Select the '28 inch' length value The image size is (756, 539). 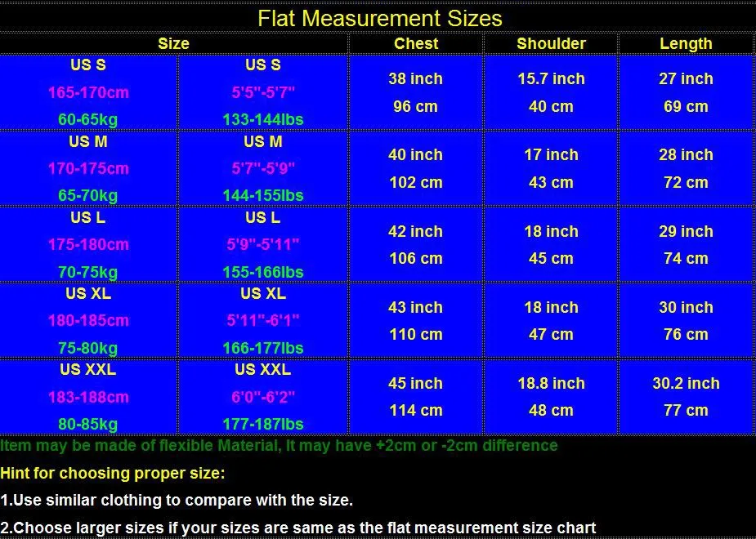pyautogui.click(x=686, y=154)
